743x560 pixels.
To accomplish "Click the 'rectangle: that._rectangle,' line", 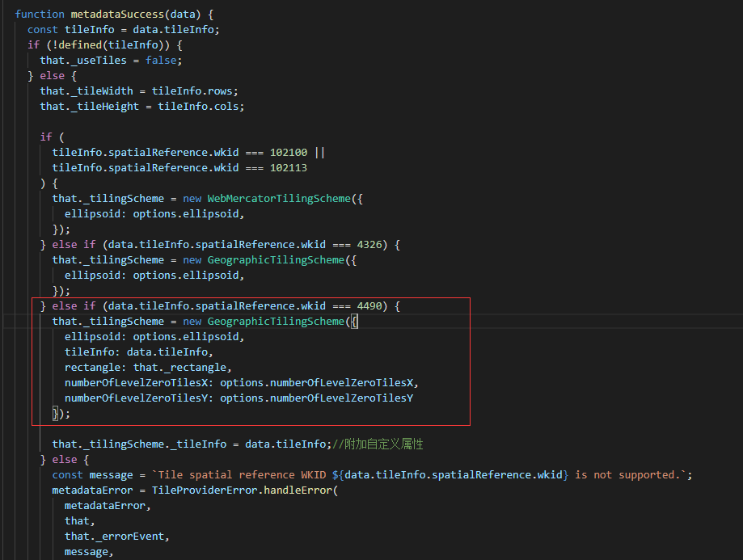I will click(148, 367).
